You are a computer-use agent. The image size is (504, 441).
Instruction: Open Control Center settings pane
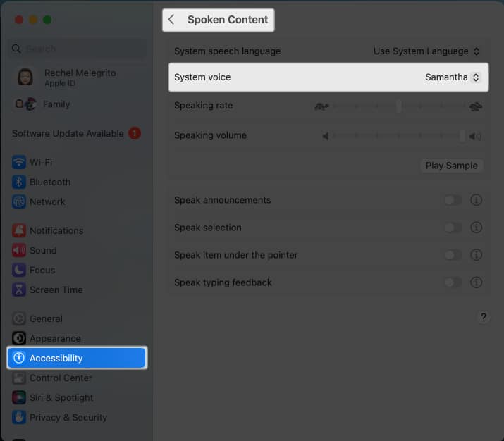[x=61, y=378]
